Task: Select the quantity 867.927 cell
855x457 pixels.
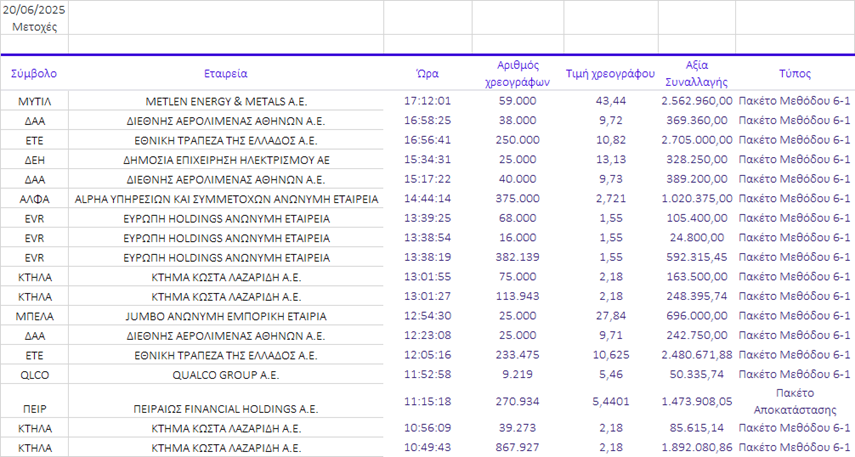Action: [517, 448]
